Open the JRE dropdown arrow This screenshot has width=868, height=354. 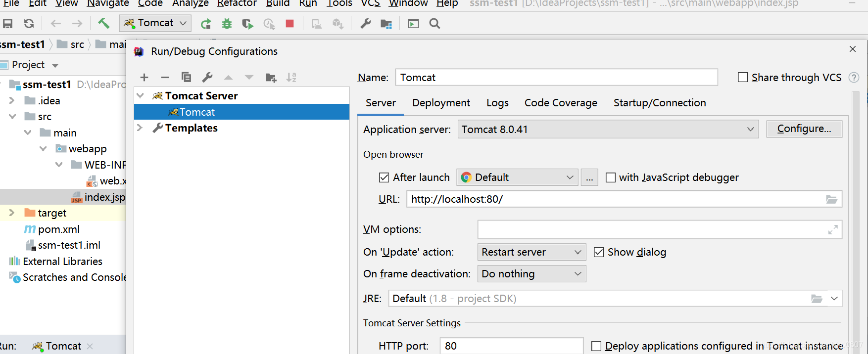coord(834,299)
